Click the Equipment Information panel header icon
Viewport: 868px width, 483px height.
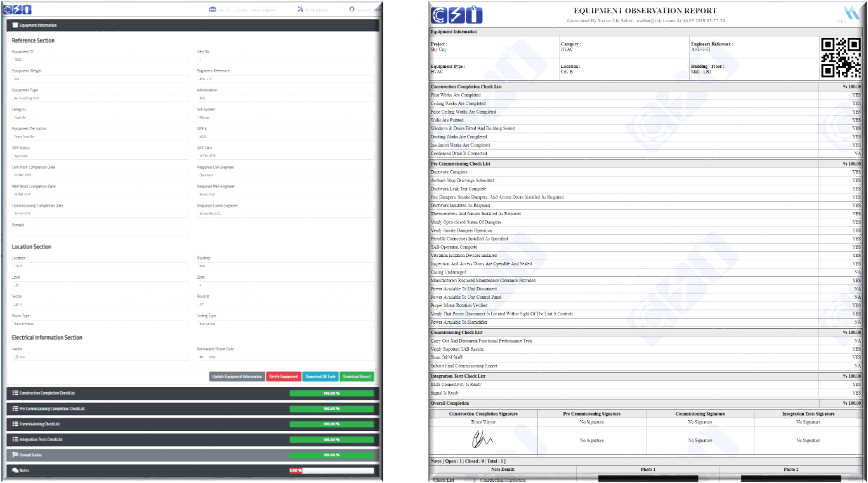pos(15,25)
